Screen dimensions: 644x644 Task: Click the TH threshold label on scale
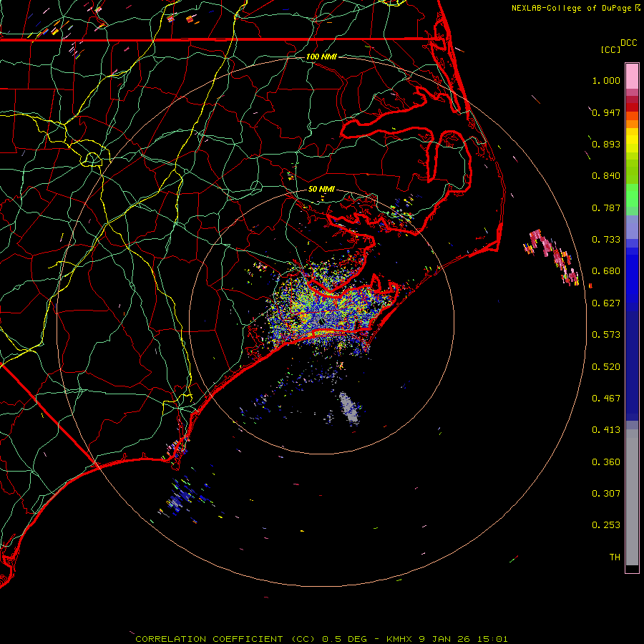(614, 557)
